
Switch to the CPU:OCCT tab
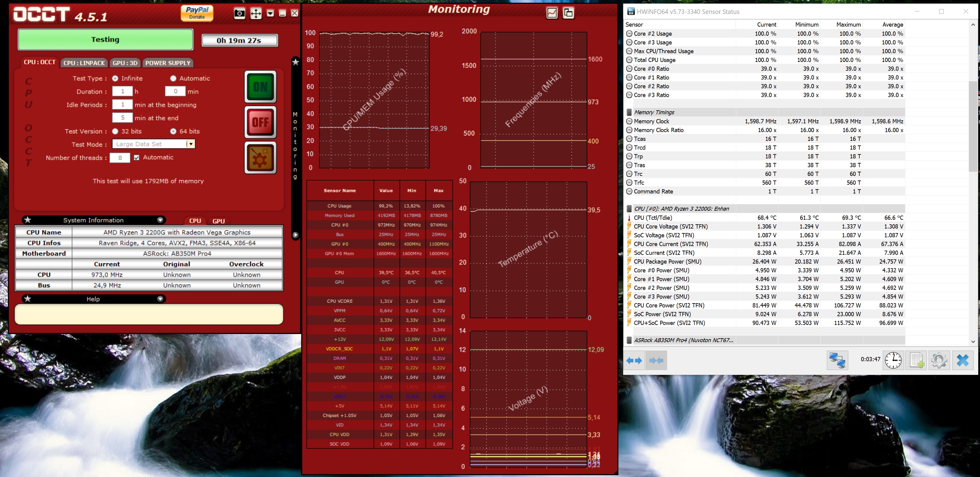pyautogui.click(x=40, y=63)
